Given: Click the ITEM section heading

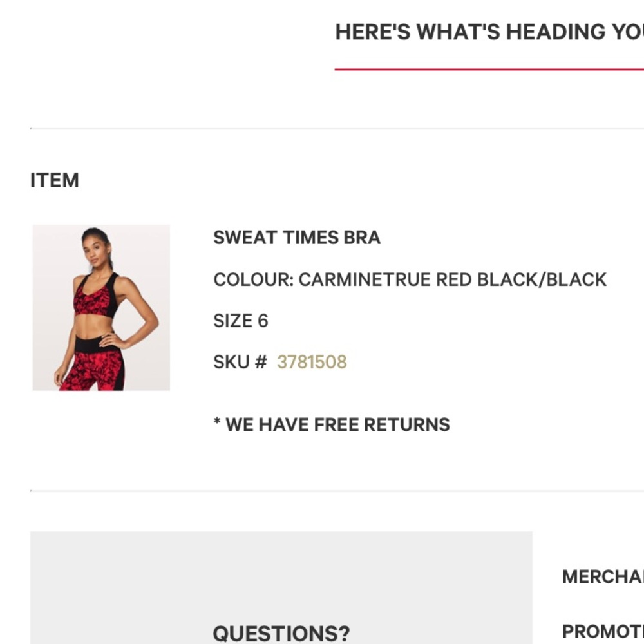Looking at the screenshot, I should pyautogui.click(x=55, y=180).
